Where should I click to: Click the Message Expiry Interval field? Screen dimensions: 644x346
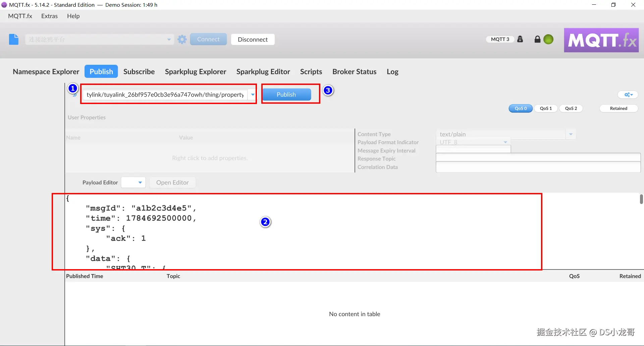[x=473, y=150]
